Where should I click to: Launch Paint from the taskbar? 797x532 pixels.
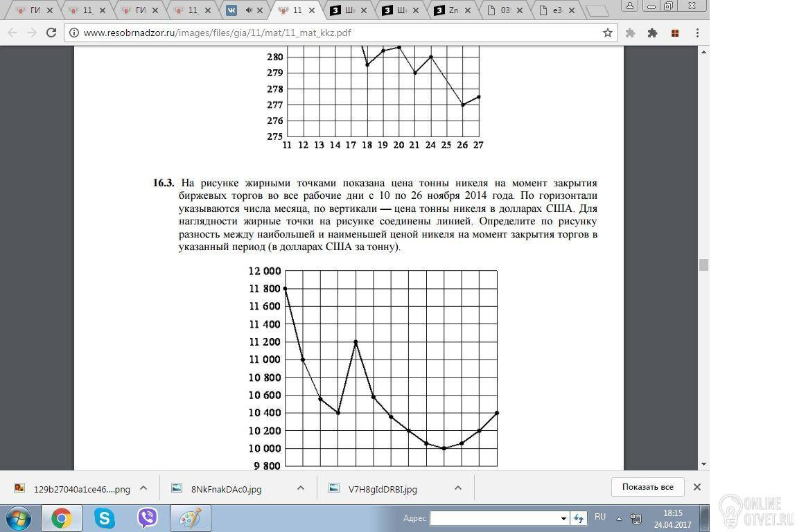pyautogui.click(x=190, y=518)
